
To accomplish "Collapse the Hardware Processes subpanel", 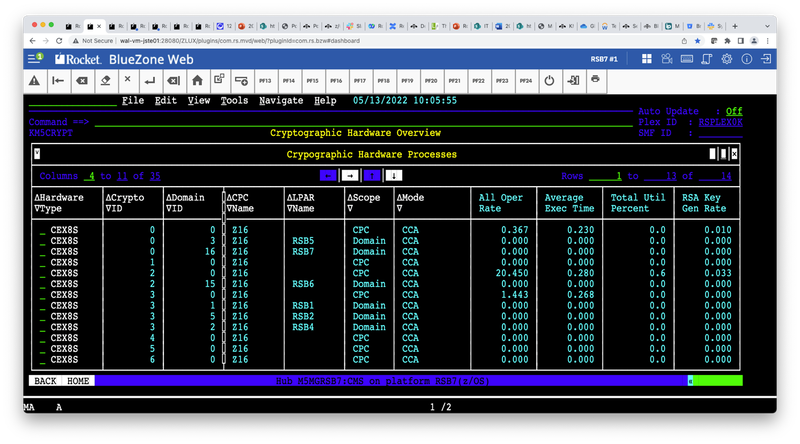I will [37, 154].
